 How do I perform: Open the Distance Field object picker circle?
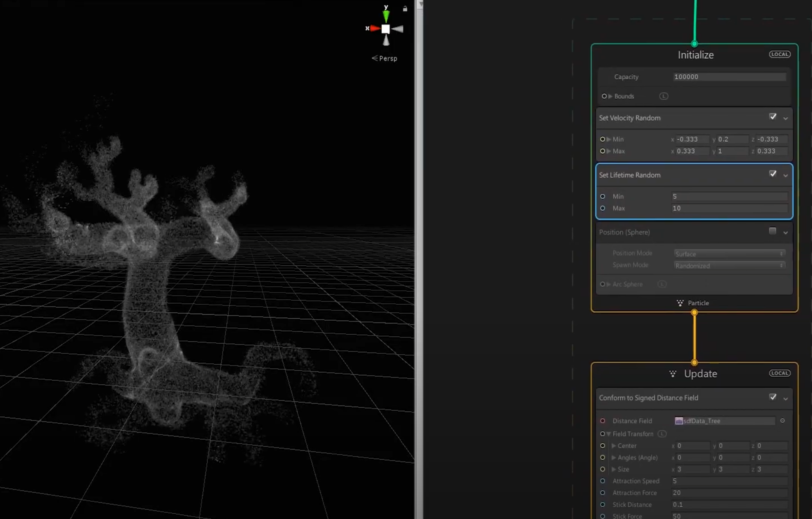pyautogui.click(x=782, y=420)
